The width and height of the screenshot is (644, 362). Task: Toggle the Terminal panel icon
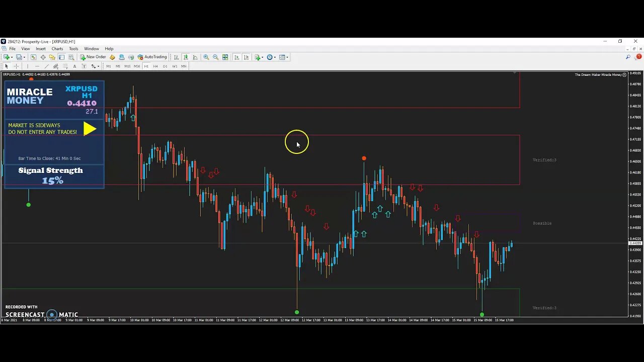(x=61, y=57)
